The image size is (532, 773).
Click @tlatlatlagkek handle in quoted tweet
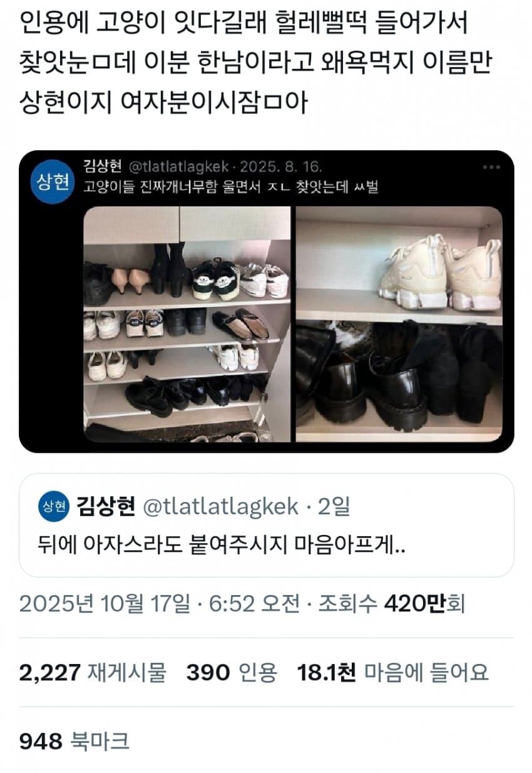221,507
